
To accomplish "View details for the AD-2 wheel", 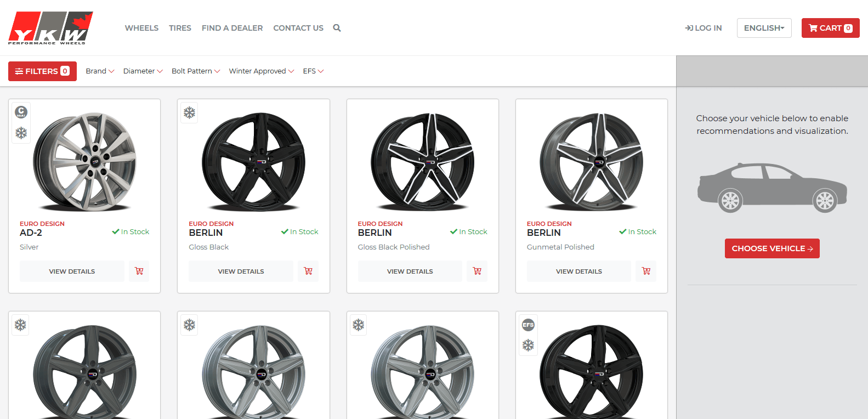I will point(72,271).
